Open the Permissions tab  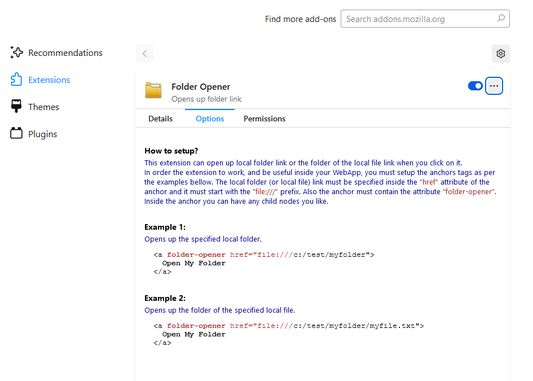click(264, 119)
